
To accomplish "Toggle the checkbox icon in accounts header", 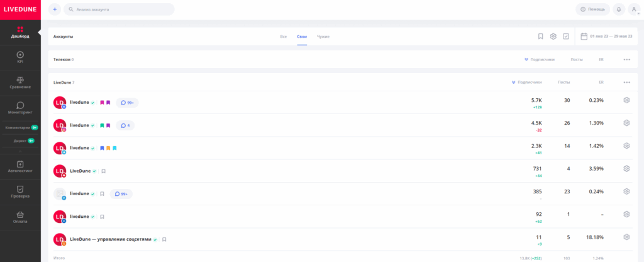I will (x=566, y=37).
